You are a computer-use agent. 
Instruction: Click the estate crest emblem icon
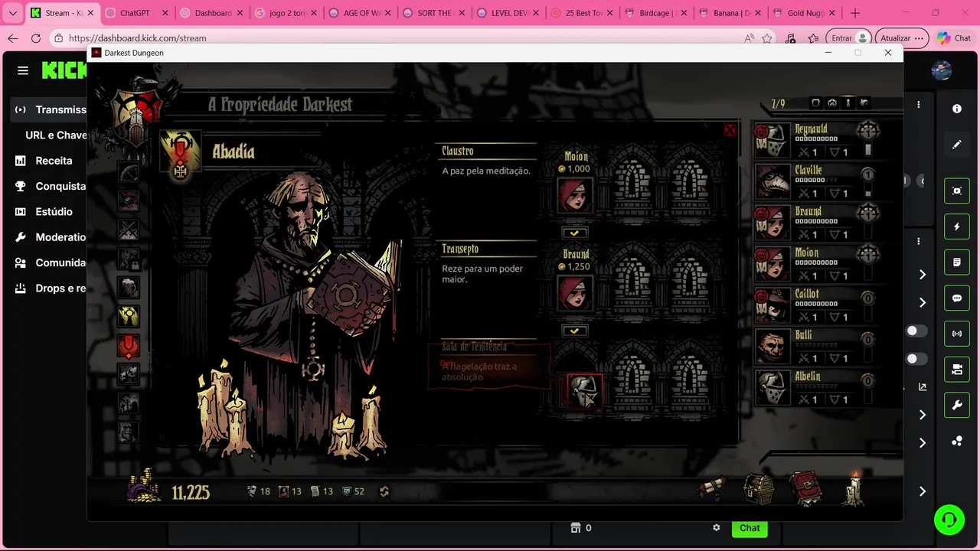pyautogui.click(x=138, y=112)
